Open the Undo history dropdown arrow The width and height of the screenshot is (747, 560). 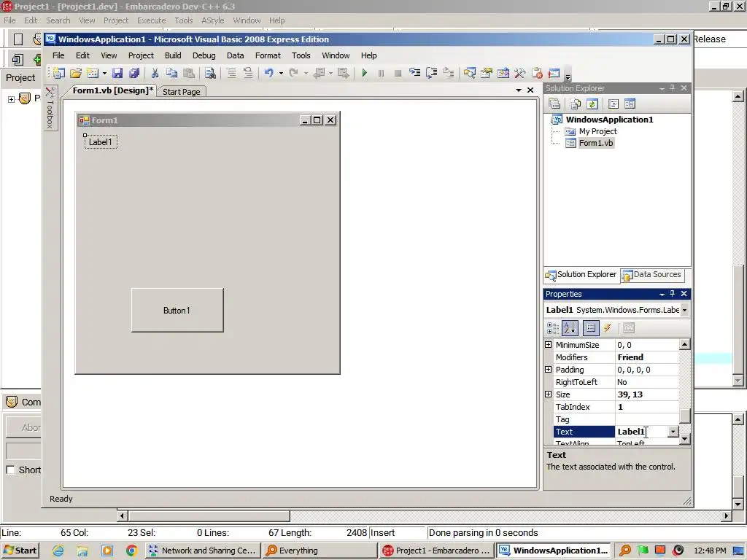[281, 73]
